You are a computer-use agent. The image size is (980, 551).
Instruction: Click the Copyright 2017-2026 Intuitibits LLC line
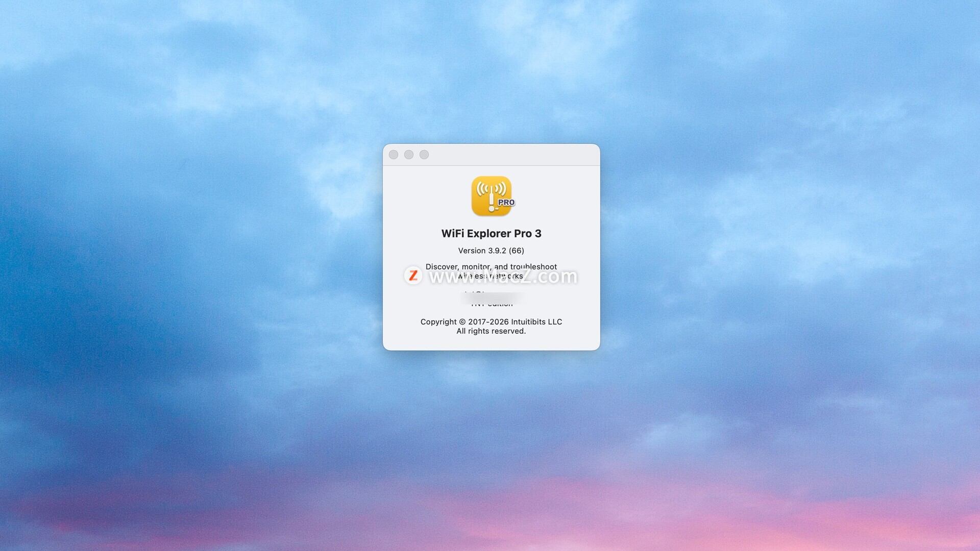491,322
